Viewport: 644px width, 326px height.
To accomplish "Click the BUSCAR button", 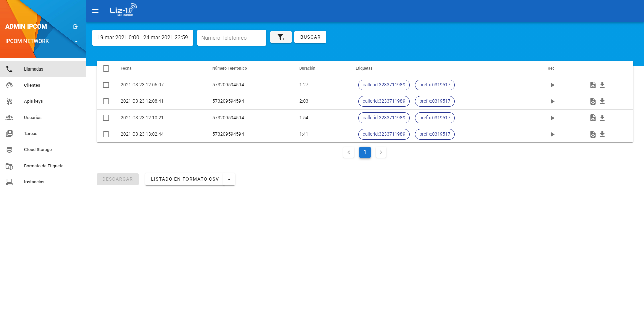I will coord(310,37).
